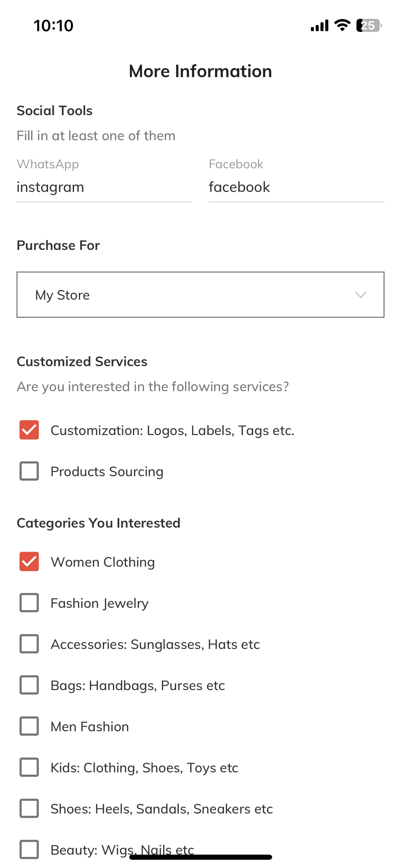401x868 pixels.
Task: Tap the battery icon in status bar
Action: (369, 25)
